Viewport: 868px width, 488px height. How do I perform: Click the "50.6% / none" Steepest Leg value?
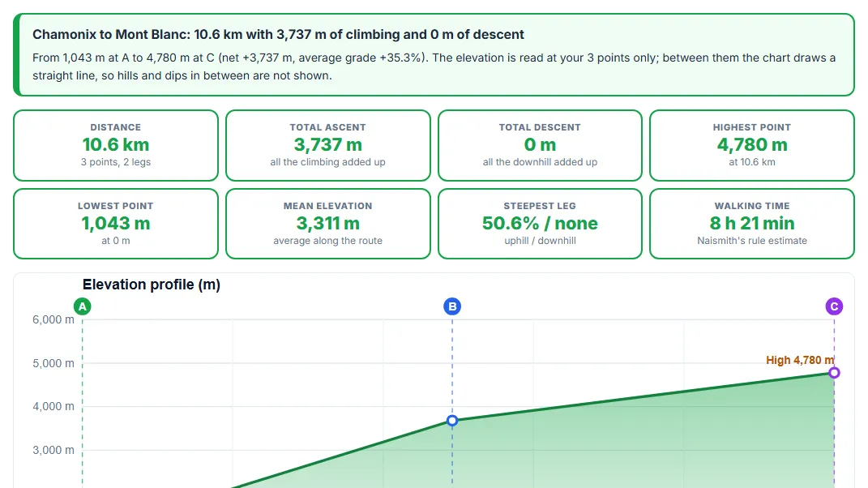[540, 223]
